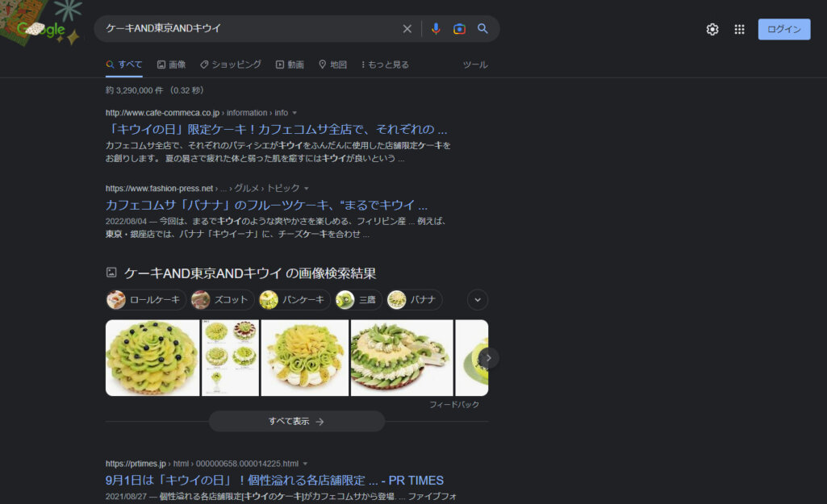The height and width of the screenshot is (504, 827).
Task: Open 「キウイの日」限定ケーキ result link
Action: click(277, 130)
